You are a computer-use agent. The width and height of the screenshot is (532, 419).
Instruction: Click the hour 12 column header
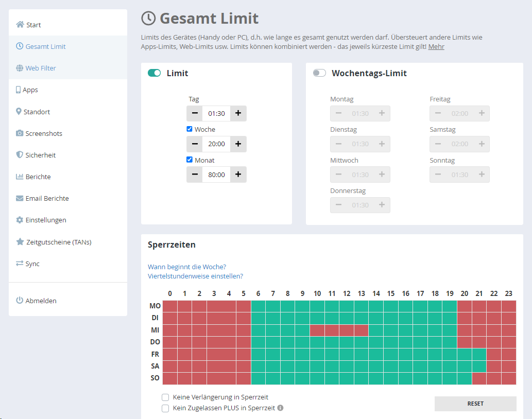click(347, 293)
